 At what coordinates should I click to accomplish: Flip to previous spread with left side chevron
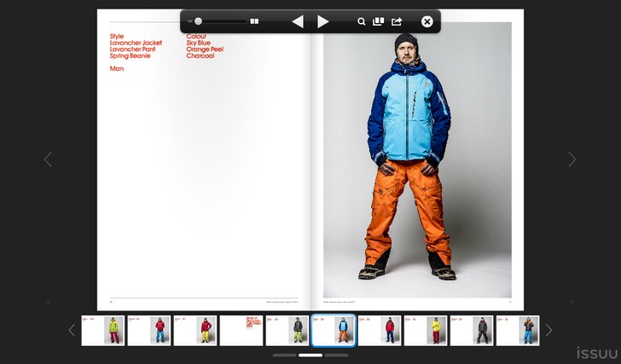coord(48,159)
